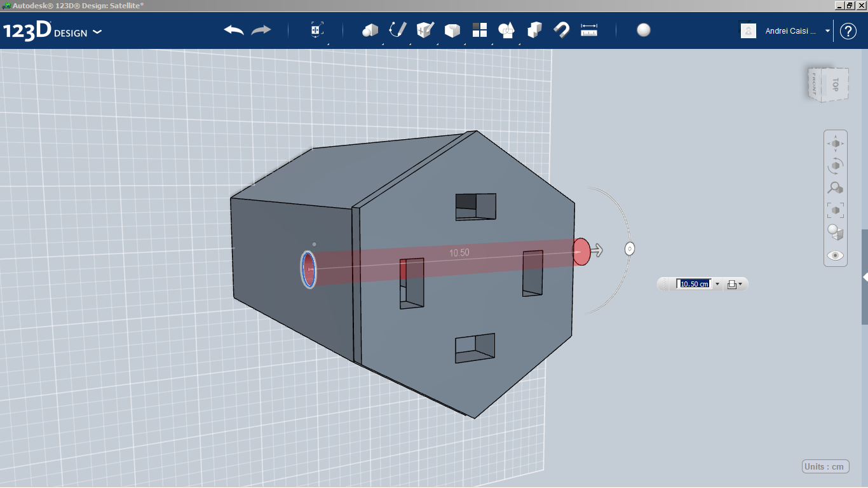The width and height of the screenshot is (868, 488).
Task: Open the Help menu
Action: tap(848, 30)
